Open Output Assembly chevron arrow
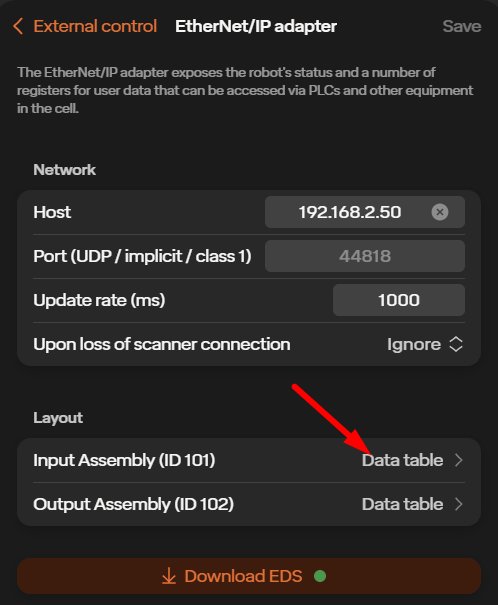This screenshot has height=605, width=498. 458,504
